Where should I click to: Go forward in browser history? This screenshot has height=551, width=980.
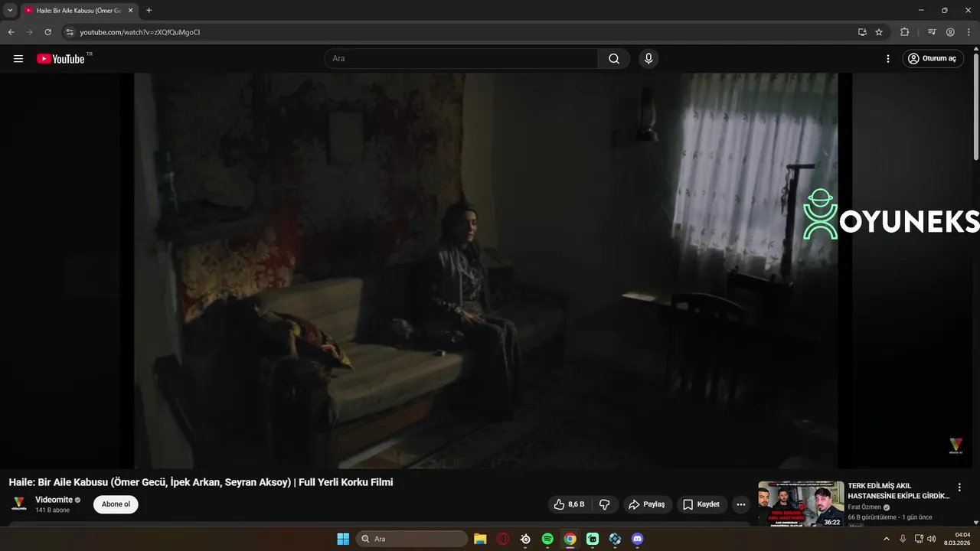coord(29,32)
